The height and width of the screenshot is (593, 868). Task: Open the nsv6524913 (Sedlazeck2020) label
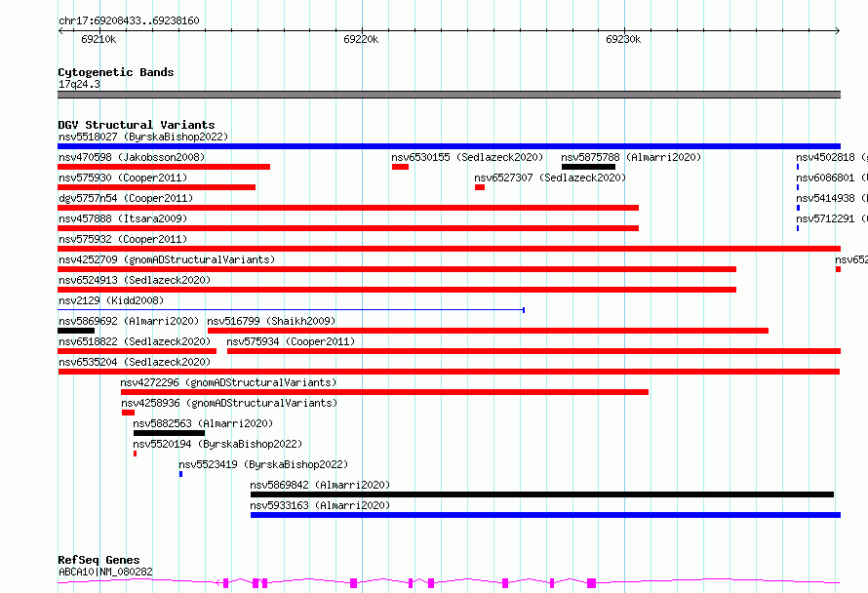click(135, 280)
